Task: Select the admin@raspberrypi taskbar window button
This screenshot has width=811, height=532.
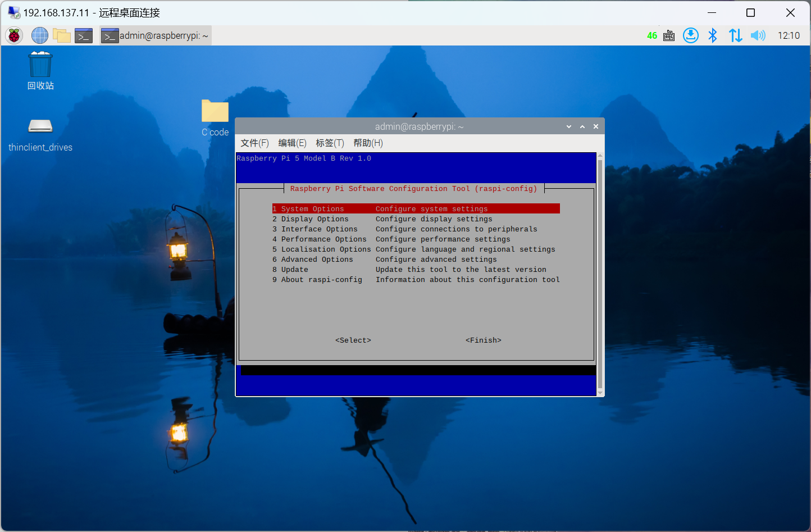Action: 156,35
